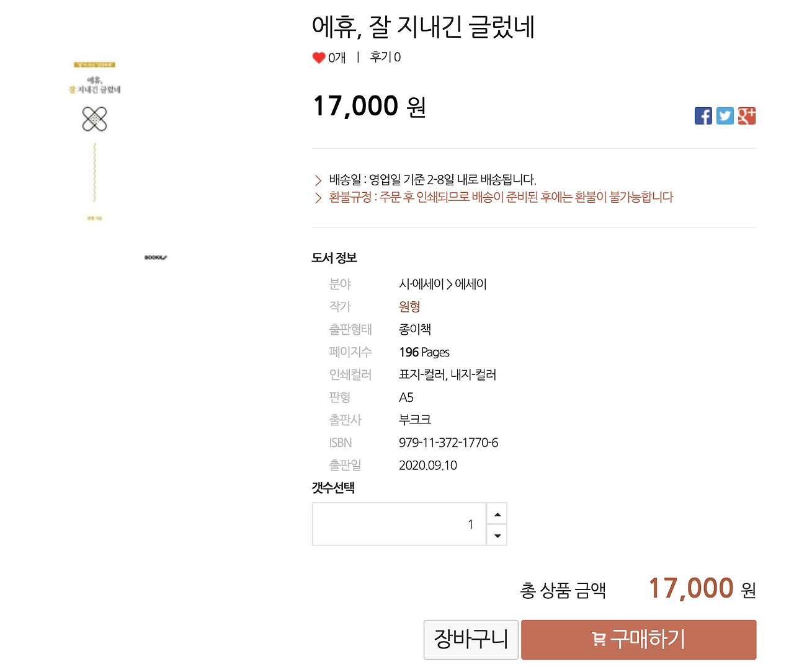794x672 pixels.
Task: Focus the 갯수선택 quantity input field
Action: click(399, 524)
